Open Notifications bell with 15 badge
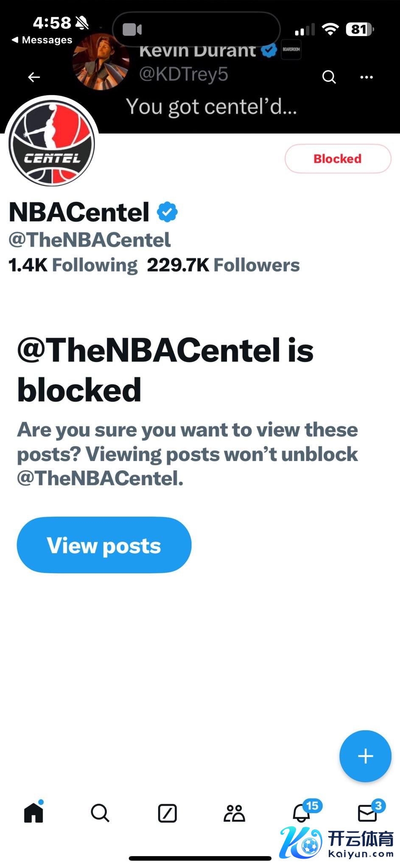Viewport: 400px width, 868px height. [302, 813]
